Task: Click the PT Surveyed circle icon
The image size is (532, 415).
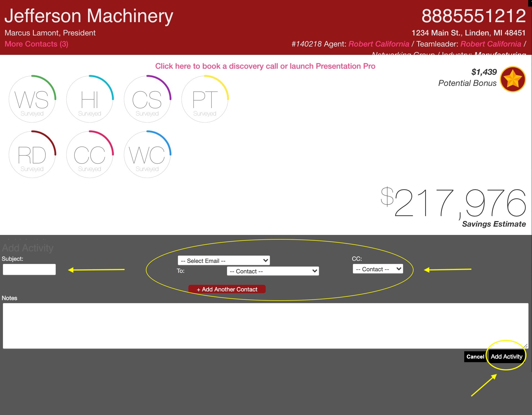Action: coord(205,99)
